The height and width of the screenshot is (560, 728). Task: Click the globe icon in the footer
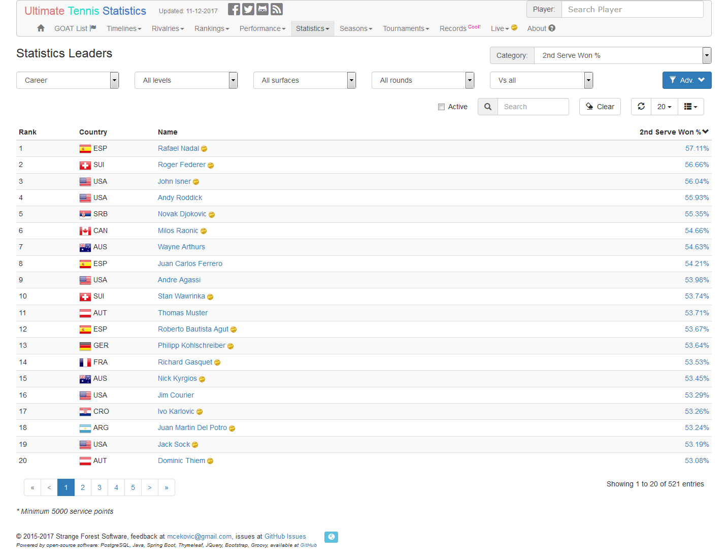(331, 537)
